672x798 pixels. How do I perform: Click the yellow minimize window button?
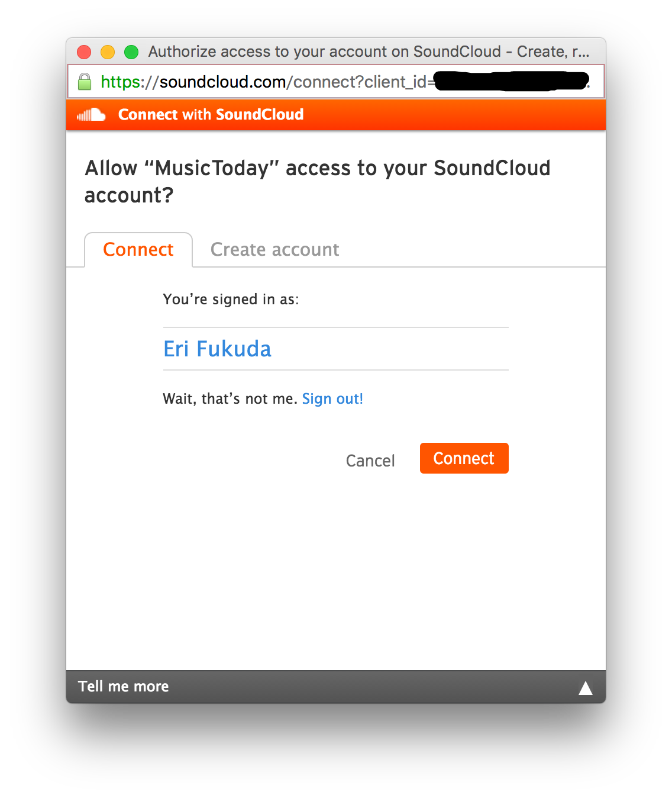click(108, 52)
